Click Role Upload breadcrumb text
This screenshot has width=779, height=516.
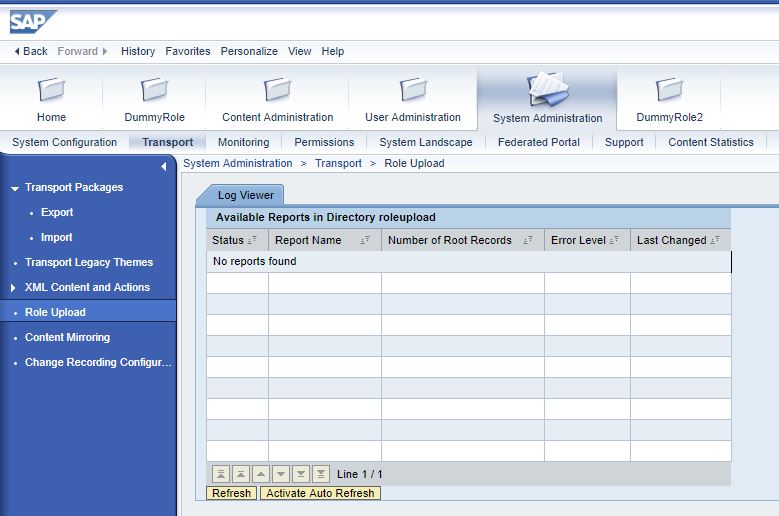414,163
